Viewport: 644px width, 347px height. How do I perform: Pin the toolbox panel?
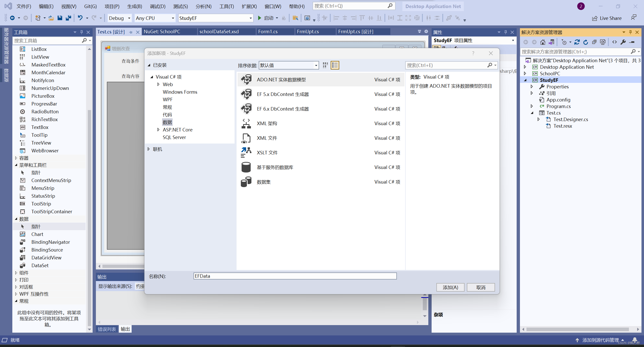click(82, 32)
